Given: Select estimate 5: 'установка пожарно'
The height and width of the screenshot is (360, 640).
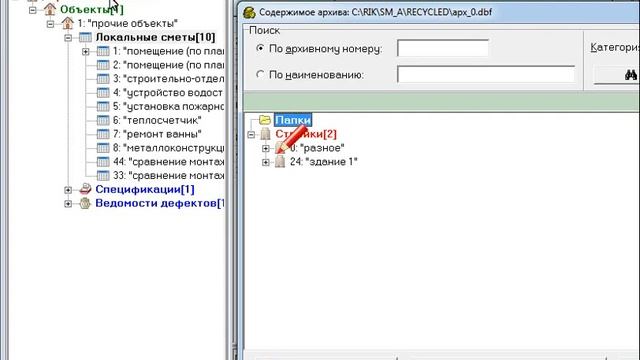Looking at the screenshot, I should pyautogui.click(x=169, y=107).
